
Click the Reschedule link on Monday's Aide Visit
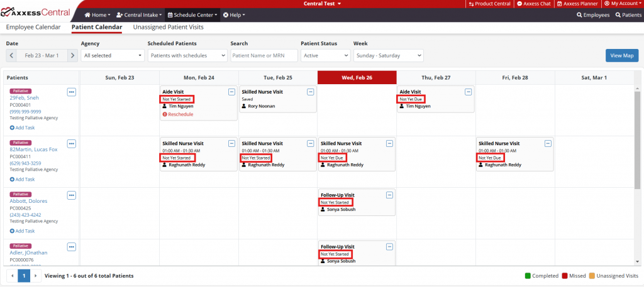coord(180,114)
